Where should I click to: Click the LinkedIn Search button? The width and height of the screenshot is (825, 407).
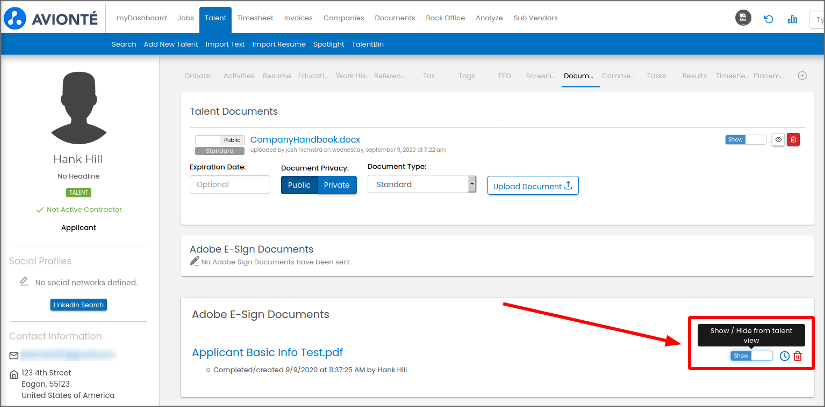pyautogui.click(x=78, y=305)
